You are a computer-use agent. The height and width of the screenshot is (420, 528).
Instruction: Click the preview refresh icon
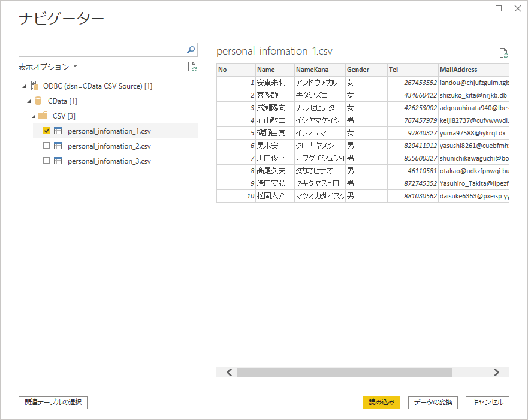[x=503, y=53]
